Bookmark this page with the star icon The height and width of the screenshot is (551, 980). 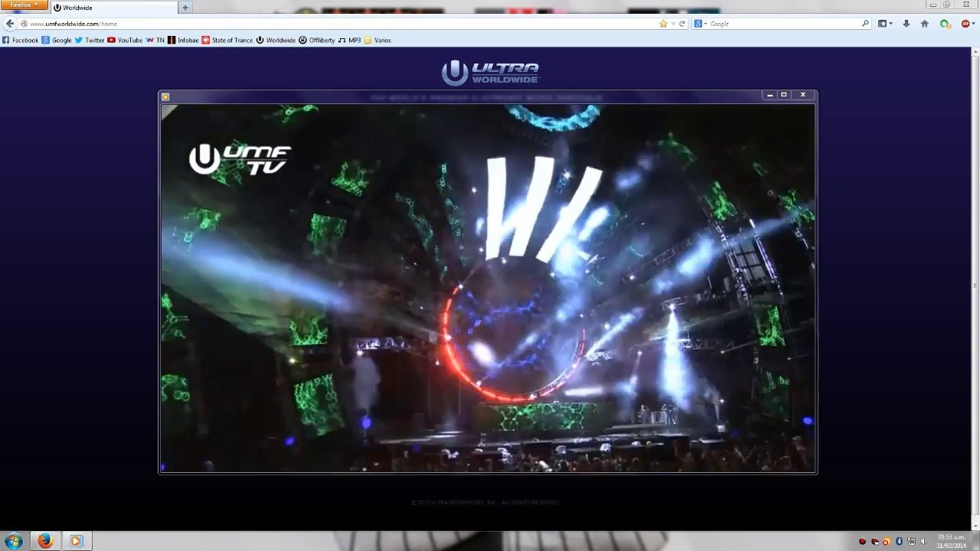663,24
